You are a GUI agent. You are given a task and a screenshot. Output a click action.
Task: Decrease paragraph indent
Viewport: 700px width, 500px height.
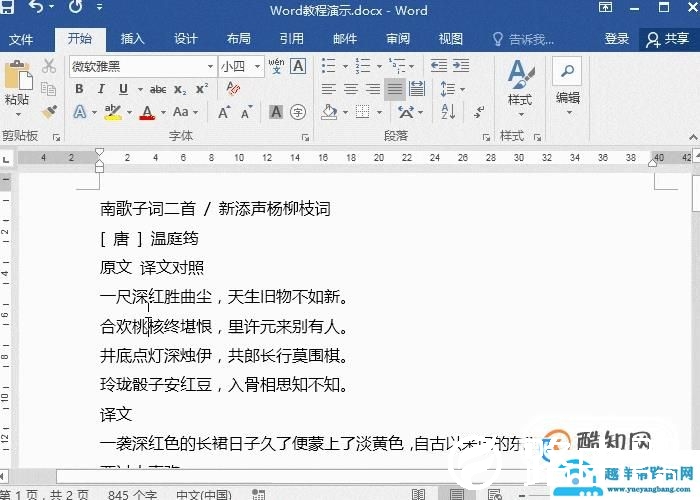(x=439, y=66)
